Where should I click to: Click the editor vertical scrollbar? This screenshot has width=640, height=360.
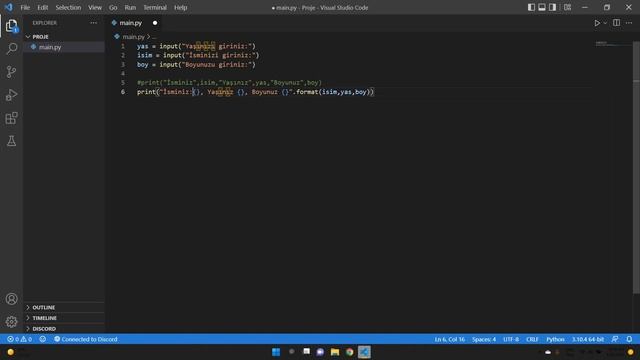pyautogui.click(x=636, y=167)
